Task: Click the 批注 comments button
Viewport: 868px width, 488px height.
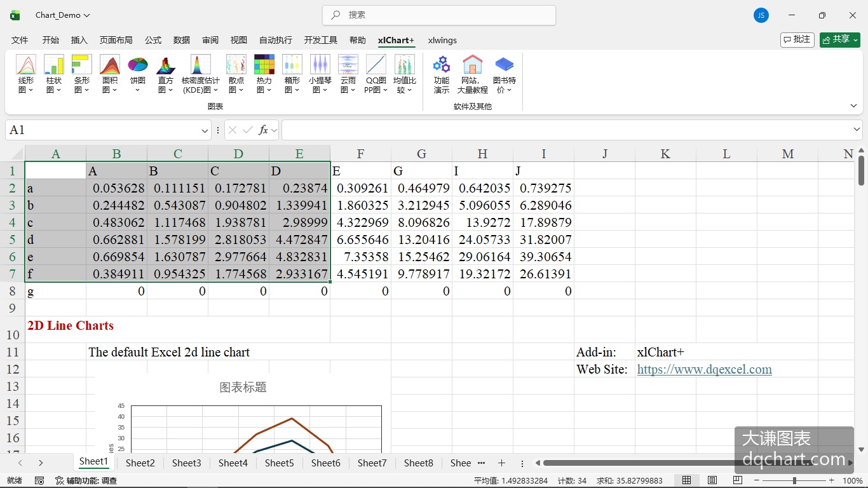Action: click(797, 39)
